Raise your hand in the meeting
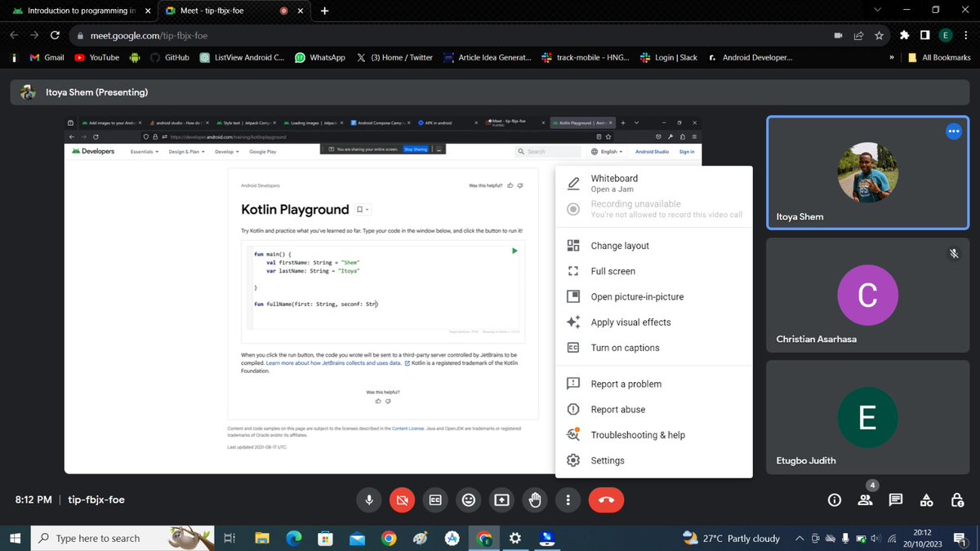This screenshot has height=551, width=980. pos(535,500)
